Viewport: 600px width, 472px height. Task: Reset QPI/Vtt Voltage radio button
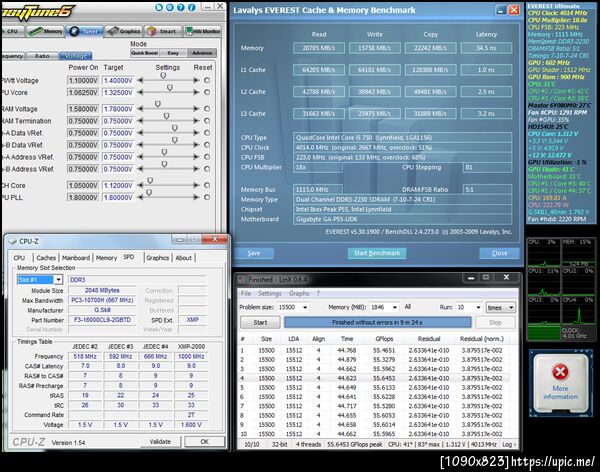207,80
